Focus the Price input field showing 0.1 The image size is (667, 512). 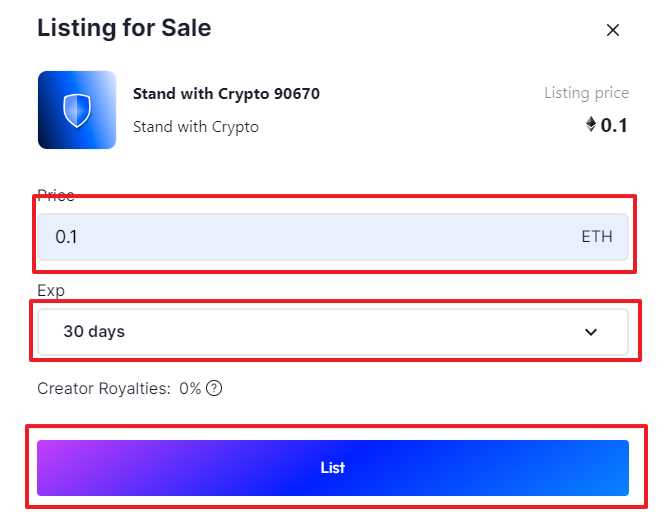(x=333, y=237)
